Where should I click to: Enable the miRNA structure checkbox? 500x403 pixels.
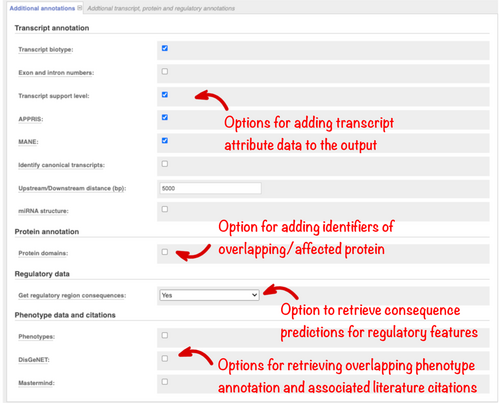pyautogui.click(x=165, y=209)
